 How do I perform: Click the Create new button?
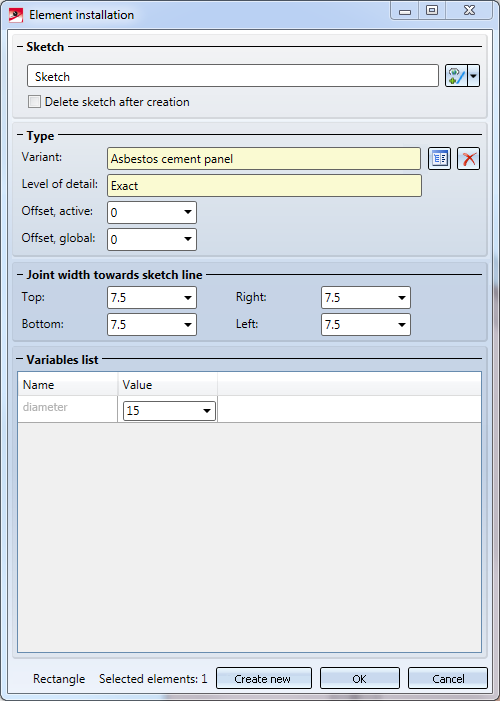(264, 678)
